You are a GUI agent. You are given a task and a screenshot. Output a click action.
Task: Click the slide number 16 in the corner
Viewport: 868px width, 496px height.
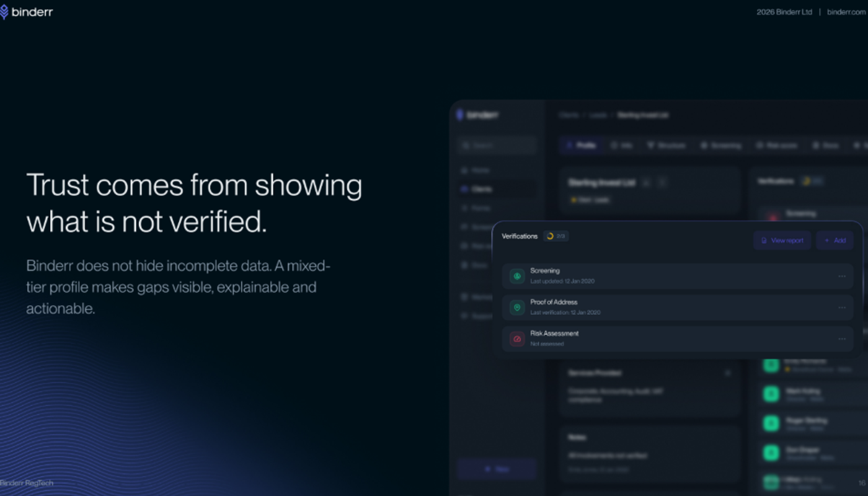862,483
